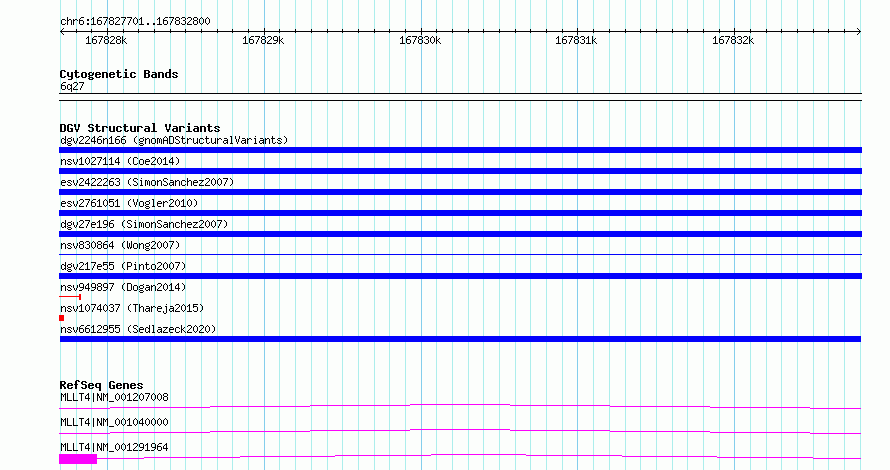Viewport: 890px width, 470px height.
Task: Select the Cytogenetic Bands track title
Action: (119, 74)
